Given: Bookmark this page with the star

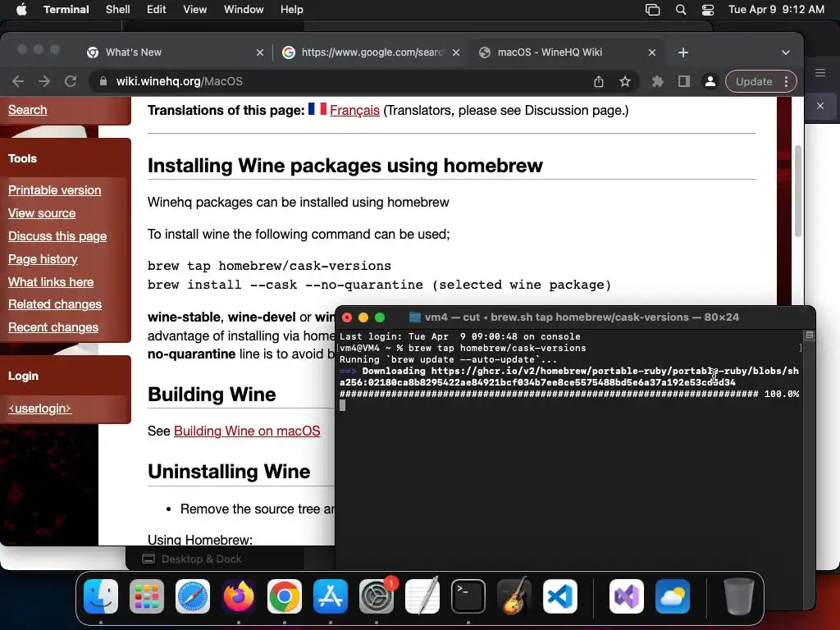Looking at the screenshot, I should (624, 81).
